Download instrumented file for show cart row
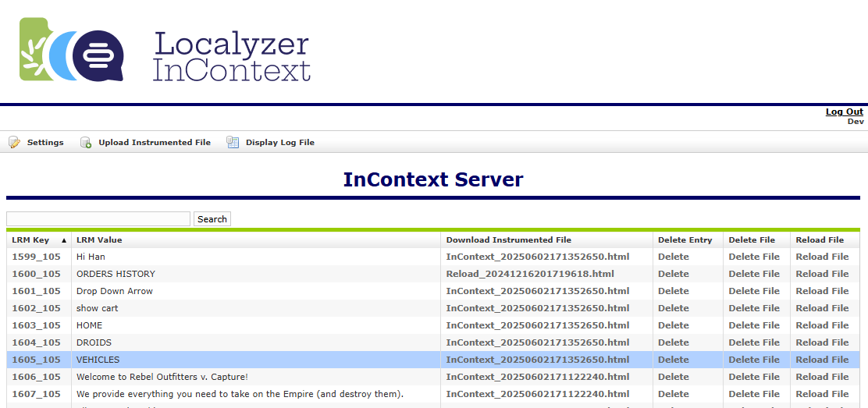868x408 pixels. (537, 308)
